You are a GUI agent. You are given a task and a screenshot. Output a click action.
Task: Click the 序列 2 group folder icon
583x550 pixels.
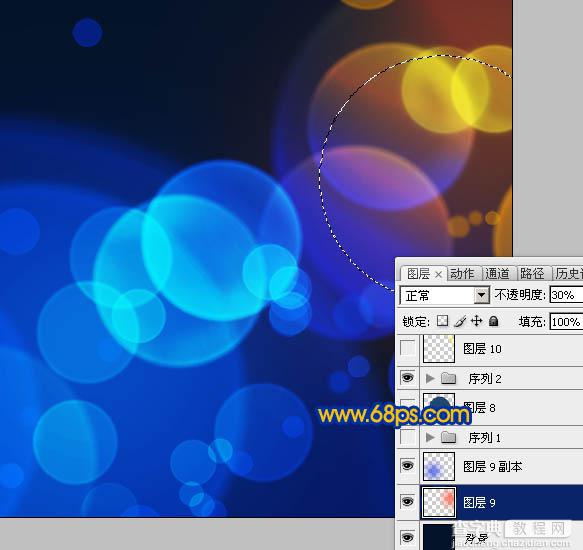pos(448,379)
